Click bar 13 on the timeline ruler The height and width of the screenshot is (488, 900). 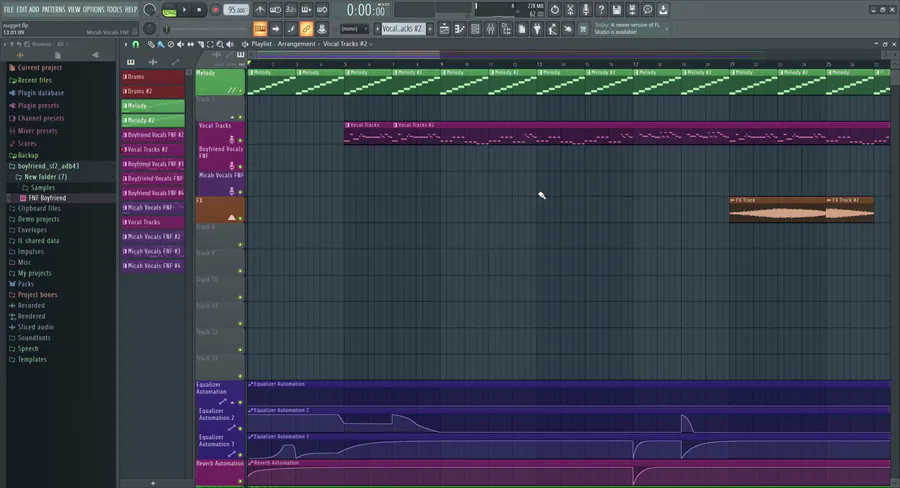coord(539,64)
